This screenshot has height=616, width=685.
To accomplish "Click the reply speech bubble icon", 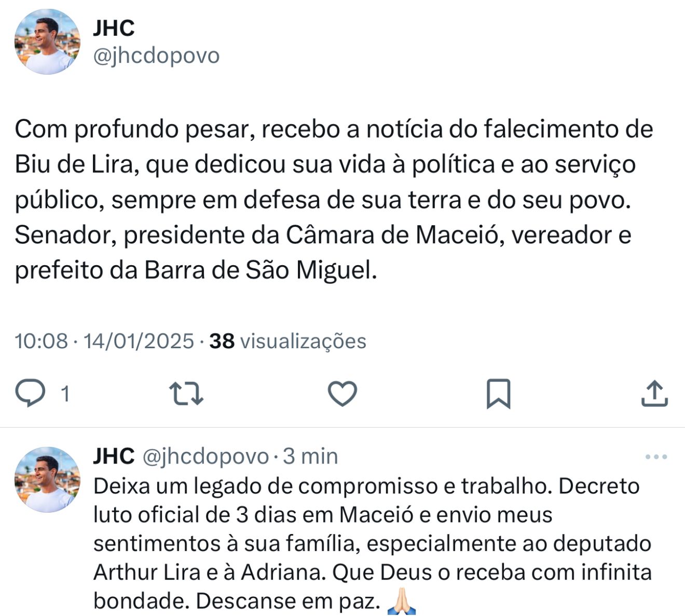I will pos(30,393).
